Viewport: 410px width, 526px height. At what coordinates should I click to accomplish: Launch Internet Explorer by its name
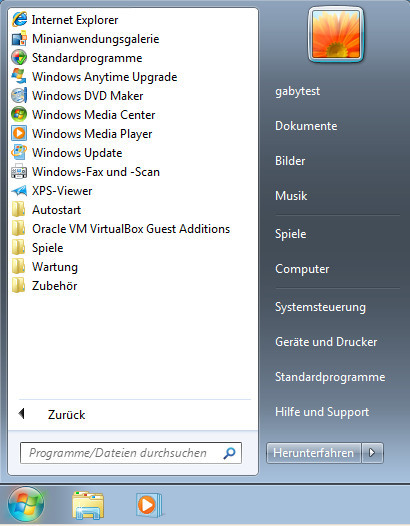75,20
